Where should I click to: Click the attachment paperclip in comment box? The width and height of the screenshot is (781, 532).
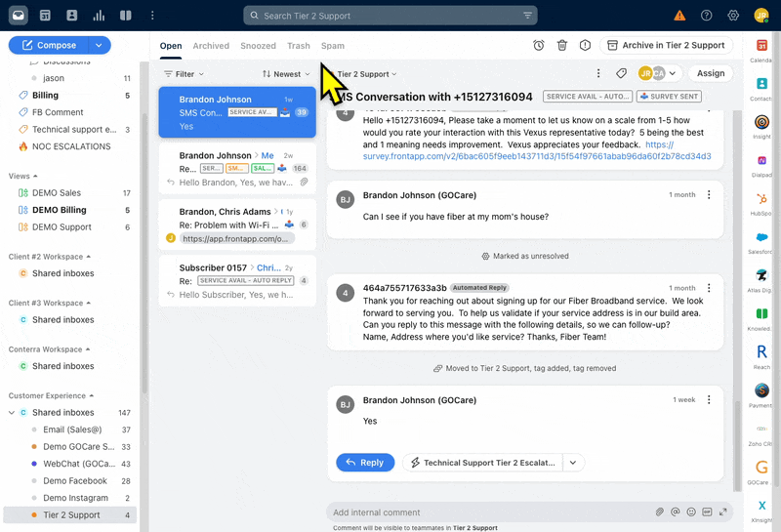pyautogui.click(x=660, y=512)
